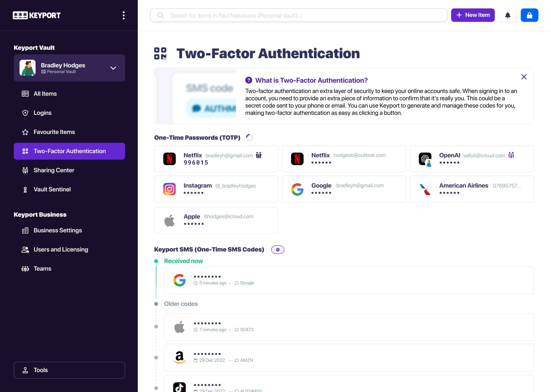Go to Logins section
551x392 pixels.
point(69,113)
